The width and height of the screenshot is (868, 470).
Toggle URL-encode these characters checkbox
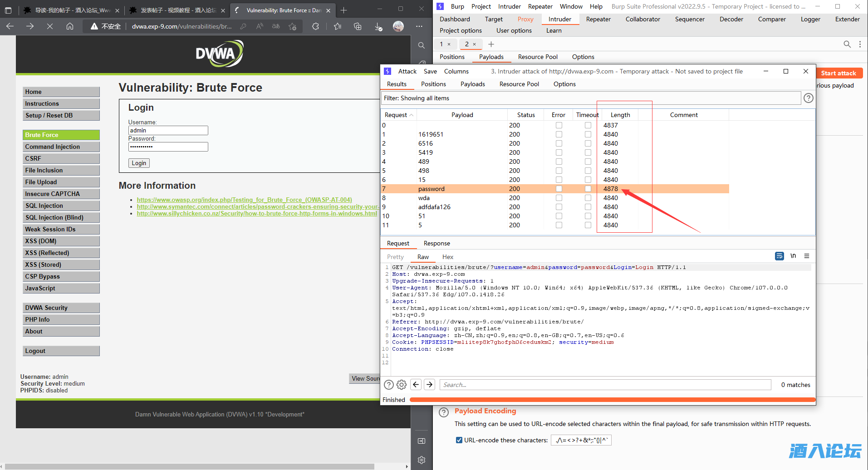459,440
